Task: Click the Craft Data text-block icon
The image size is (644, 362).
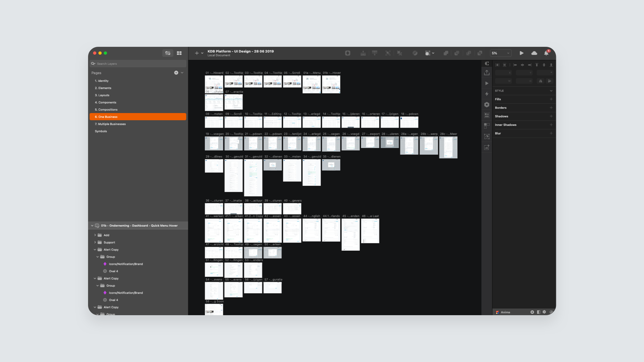Action: [487, 115]
